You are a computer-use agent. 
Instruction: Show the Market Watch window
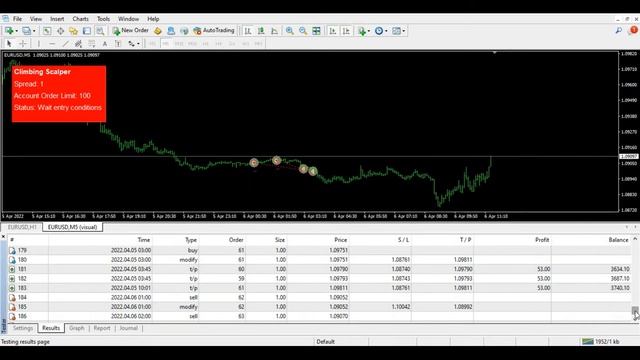pos(47,31)
